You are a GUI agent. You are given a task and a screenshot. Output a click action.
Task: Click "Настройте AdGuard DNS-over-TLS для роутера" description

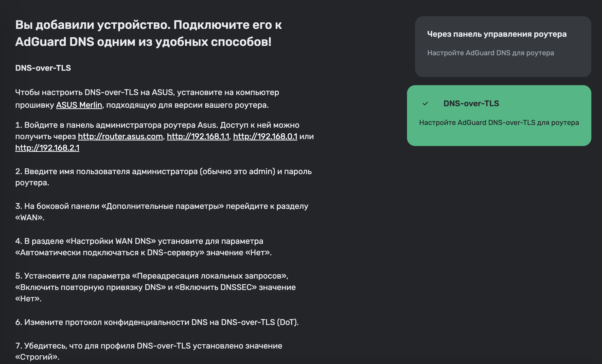(499, 123)
